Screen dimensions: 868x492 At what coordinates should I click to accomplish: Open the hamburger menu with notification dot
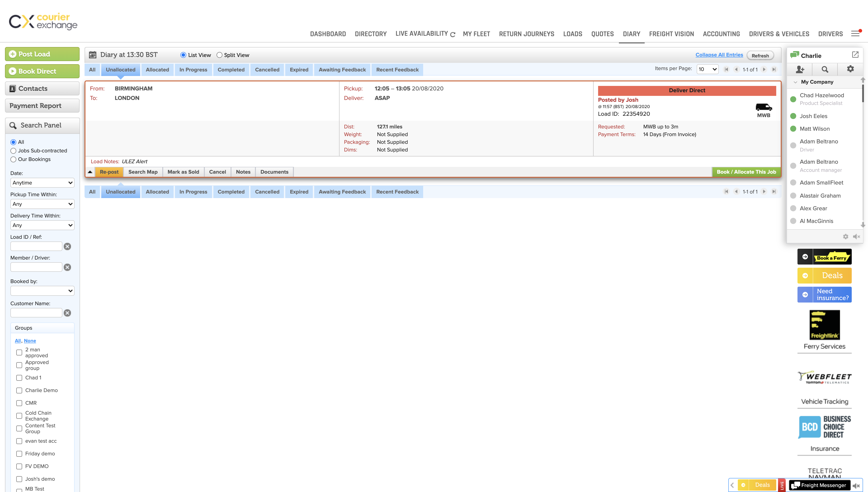(855, 33)
